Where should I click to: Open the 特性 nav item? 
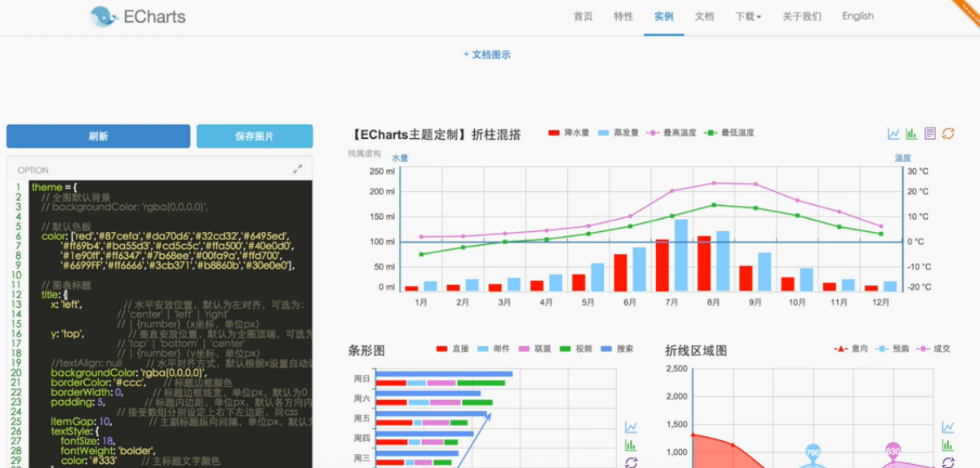[x=623, y=16]
